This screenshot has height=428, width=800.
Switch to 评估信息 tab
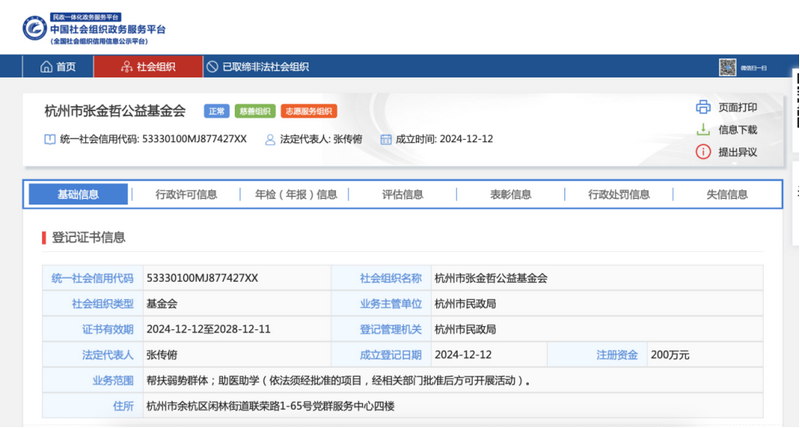coord(403,194)
